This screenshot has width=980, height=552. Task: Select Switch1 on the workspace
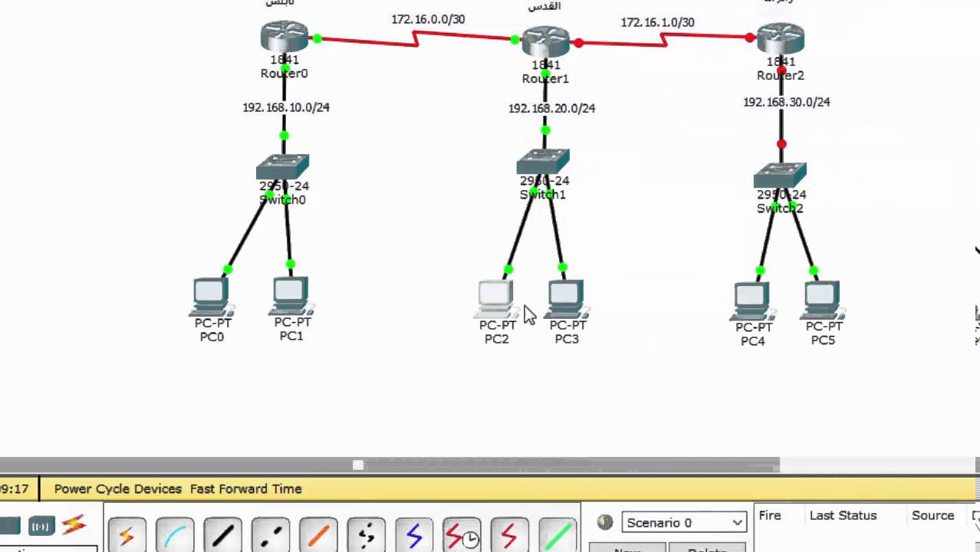coord(543,162)
